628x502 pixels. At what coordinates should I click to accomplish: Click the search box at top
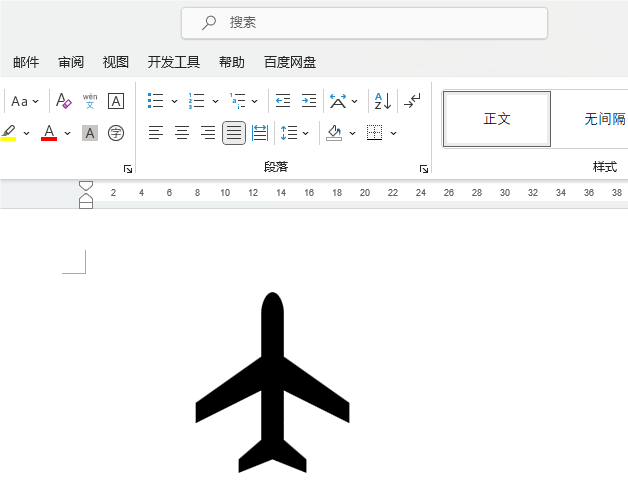click(x=364, y=23)
